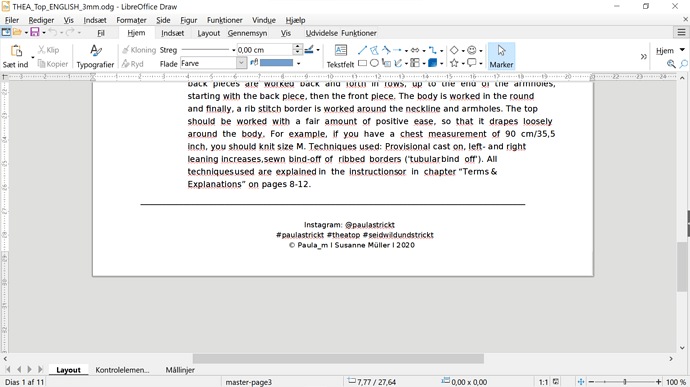Insert a text box with Tekstfelt
690x387 pixels.
pos(340,56)
